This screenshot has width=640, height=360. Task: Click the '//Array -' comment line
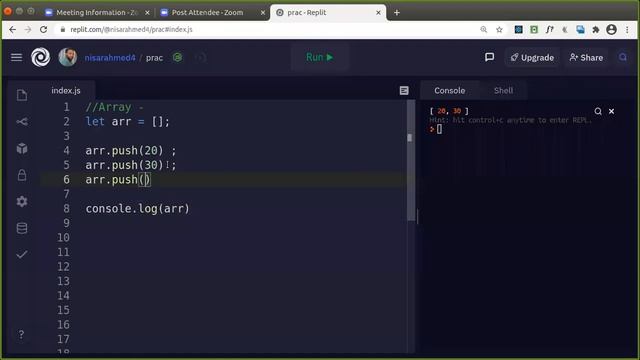(x=114, y=107)
